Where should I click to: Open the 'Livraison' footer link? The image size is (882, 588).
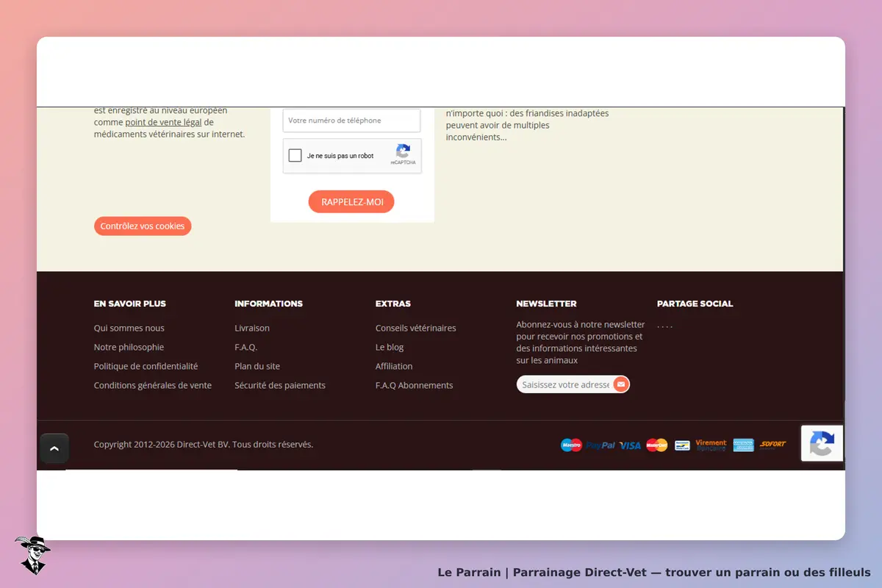(x=252, y=328)
